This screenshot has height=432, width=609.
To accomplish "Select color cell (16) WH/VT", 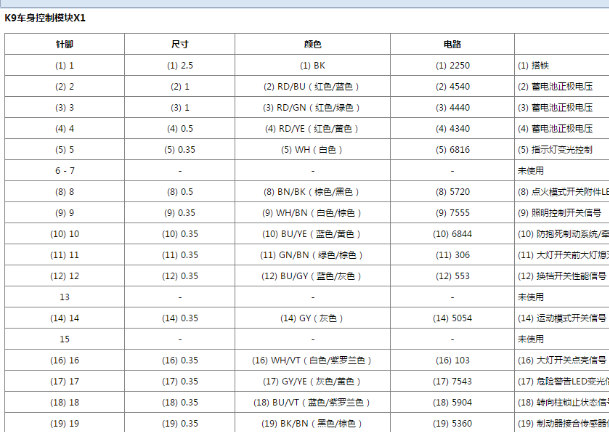I will tap(312, 360).
